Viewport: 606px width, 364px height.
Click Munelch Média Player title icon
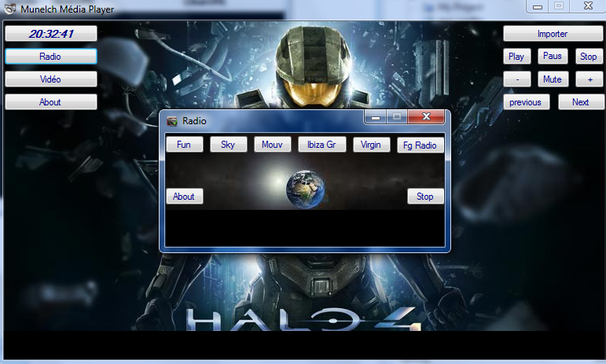(9, 9)
